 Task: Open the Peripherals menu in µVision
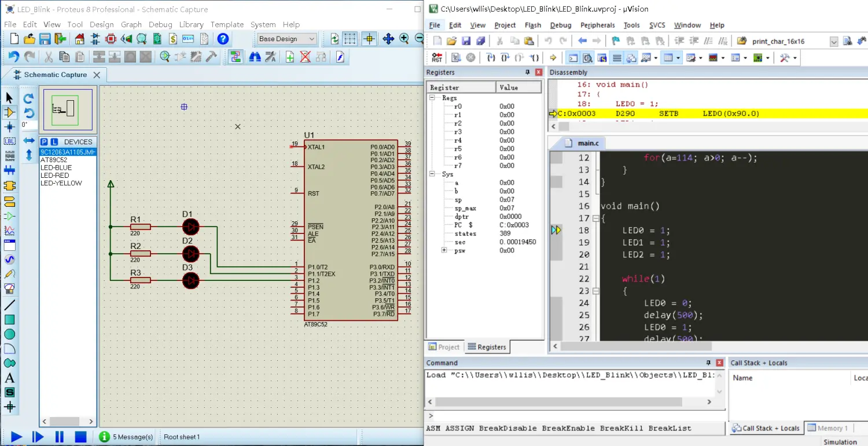tap(597, 25)
